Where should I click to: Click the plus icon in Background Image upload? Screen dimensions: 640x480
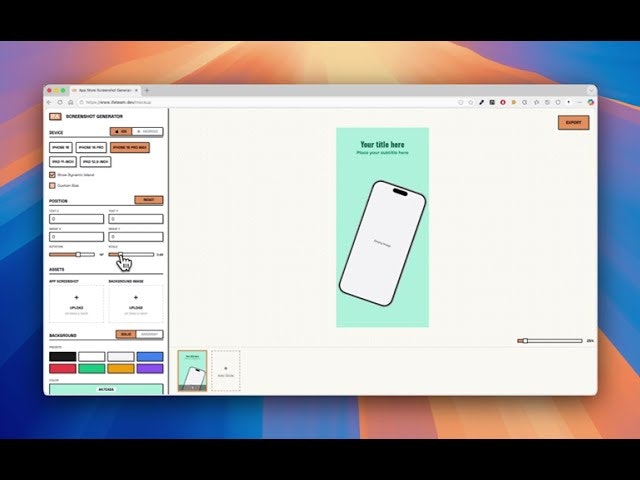[136, 298]
